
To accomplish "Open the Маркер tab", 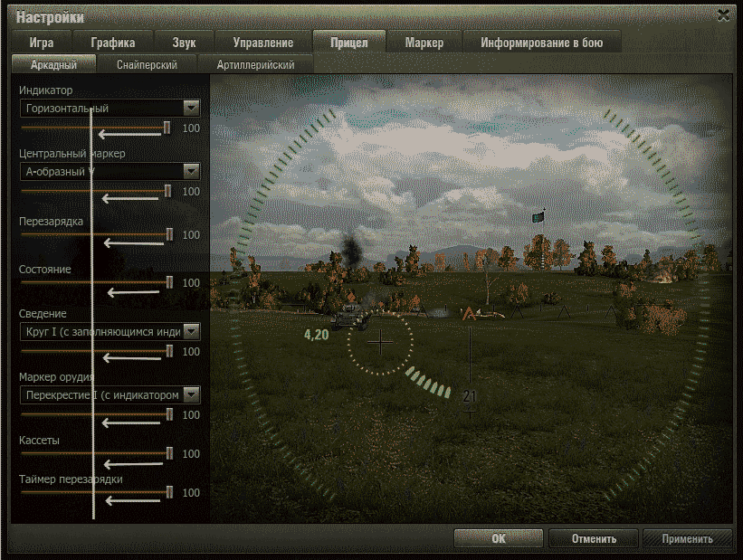I will [424, 43].
